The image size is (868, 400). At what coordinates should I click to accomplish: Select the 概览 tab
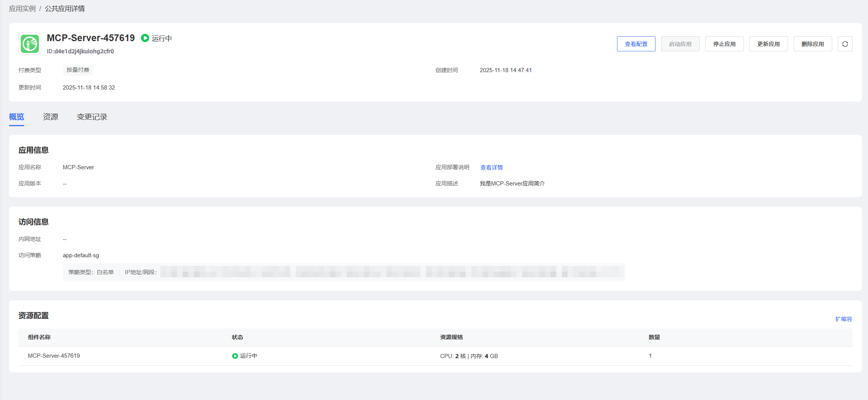pos(17,117)
